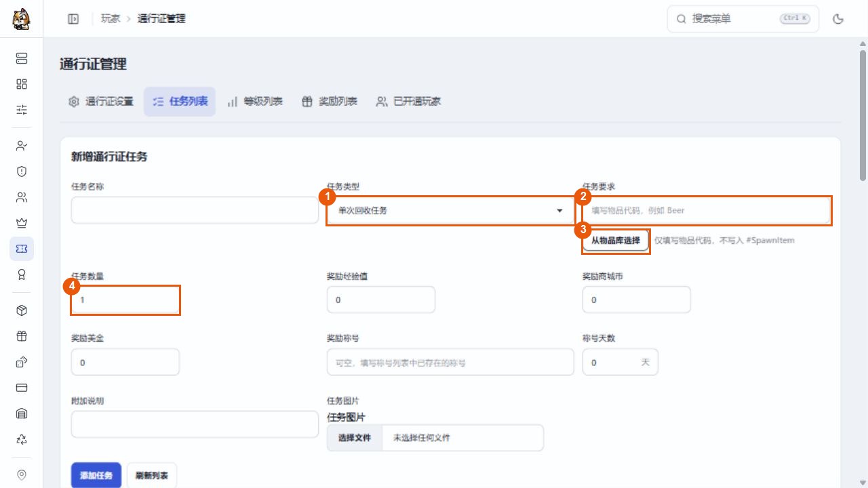868x488 pixels.
Task: Open the dice sidebar icon
Action: 22,362
